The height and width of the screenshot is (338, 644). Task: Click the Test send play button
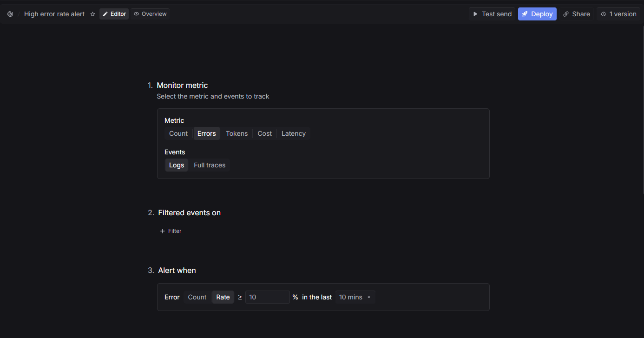point(492,14)
